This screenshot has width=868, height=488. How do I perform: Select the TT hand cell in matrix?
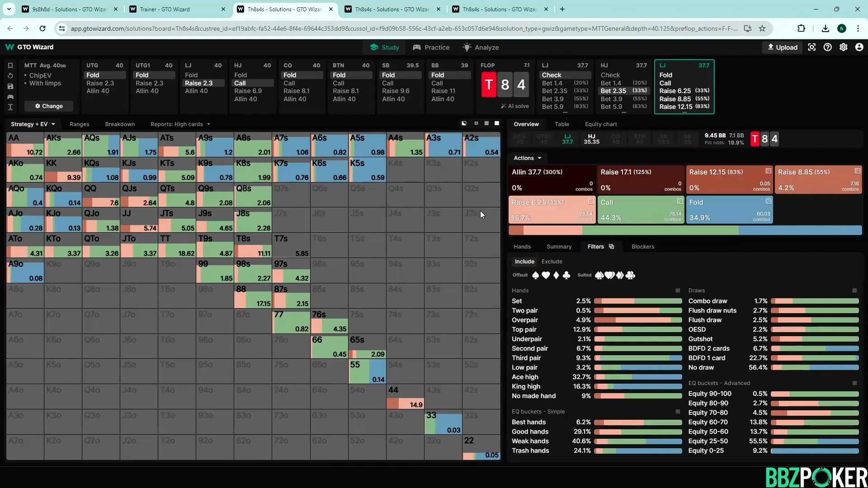(177, 245)
